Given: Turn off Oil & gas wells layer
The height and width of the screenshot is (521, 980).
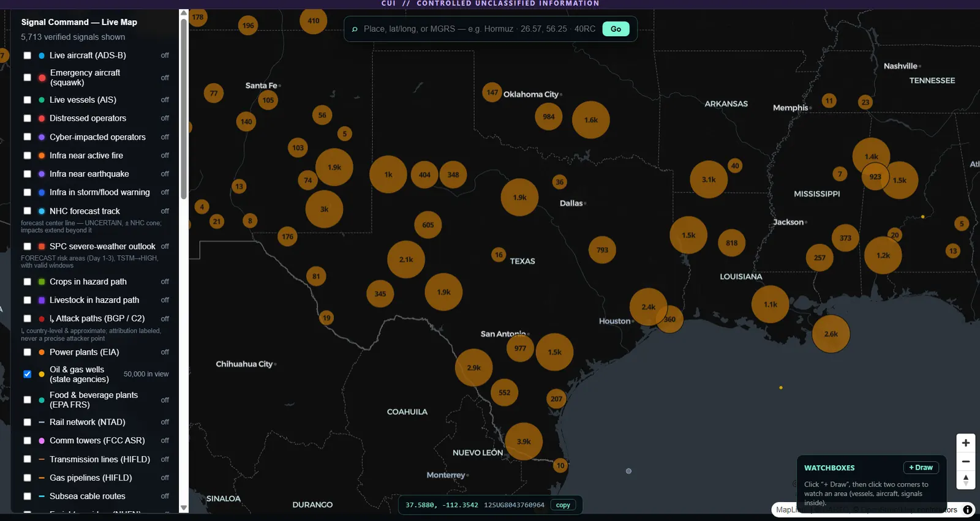Looking at the screenshot, I should point(27,374).
